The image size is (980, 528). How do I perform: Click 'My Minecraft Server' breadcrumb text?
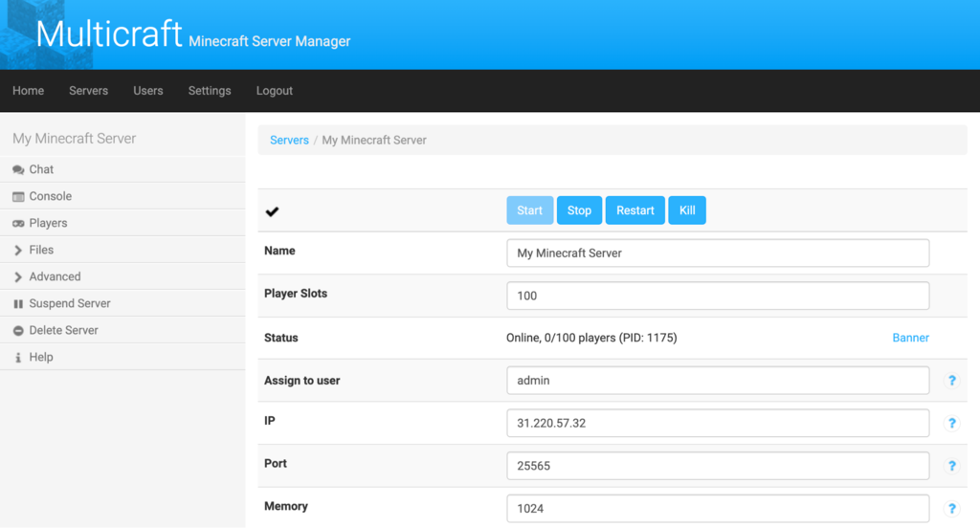coord(374,140)
